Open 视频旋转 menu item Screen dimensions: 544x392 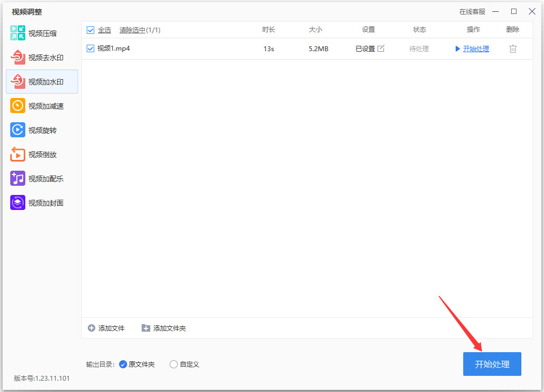[x=42, y=130]
